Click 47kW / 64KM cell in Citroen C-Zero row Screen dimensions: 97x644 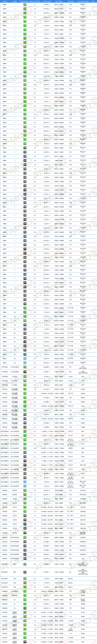click(x=59, y=381)
